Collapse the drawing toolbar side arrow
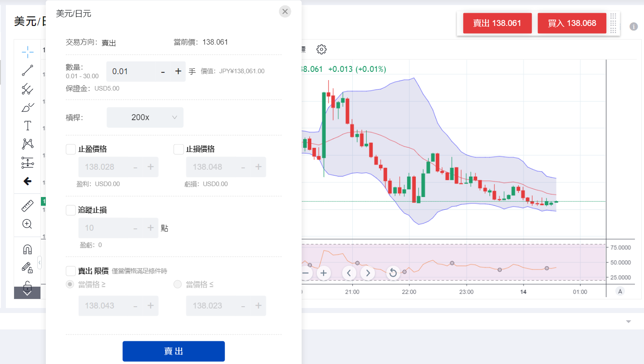This screenshot has height=364, width=644. (x=40, y=263)
